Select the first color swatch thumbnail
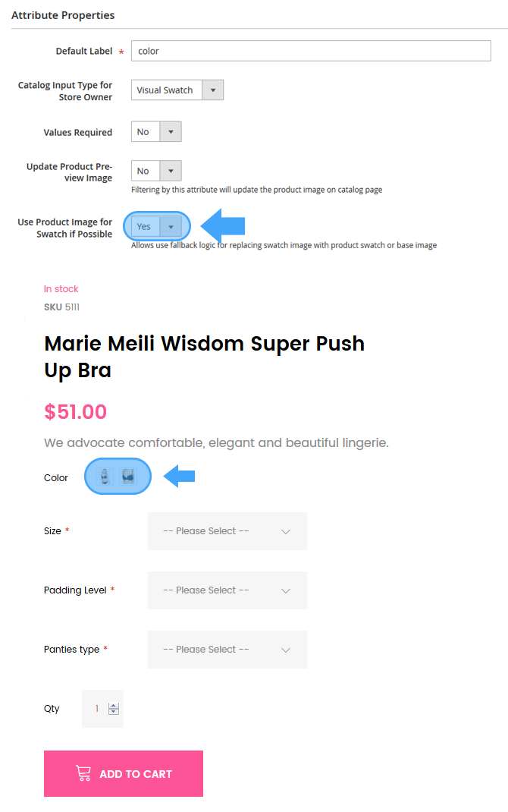Viewport: 508px width, 812px height. click(x=105, y=476)
